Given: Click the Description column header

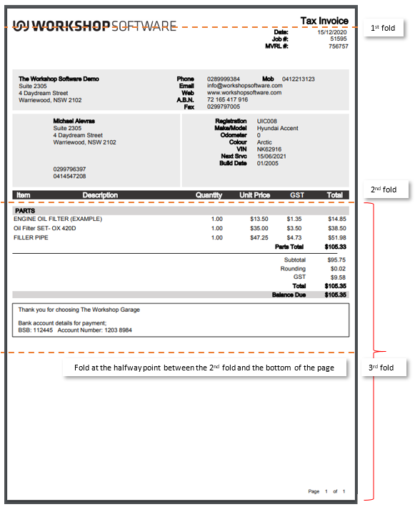Looking at the screenshot, I should pyautogui.click(x=100, y=195).
